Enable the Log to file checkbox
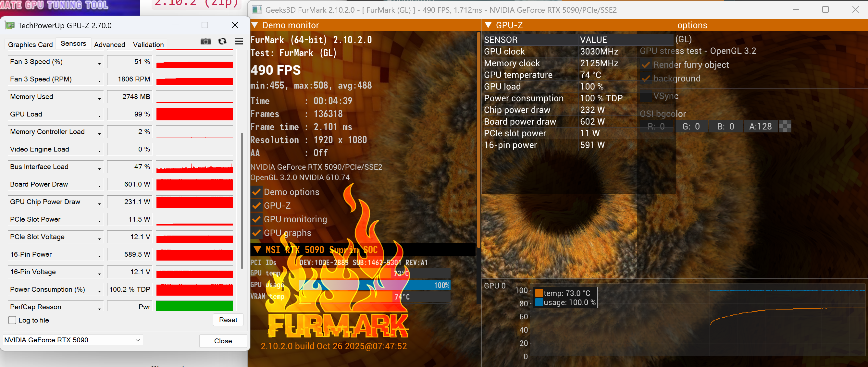Image resolution: width=868 pixels, height=367 pixels. tap(12, 320)
